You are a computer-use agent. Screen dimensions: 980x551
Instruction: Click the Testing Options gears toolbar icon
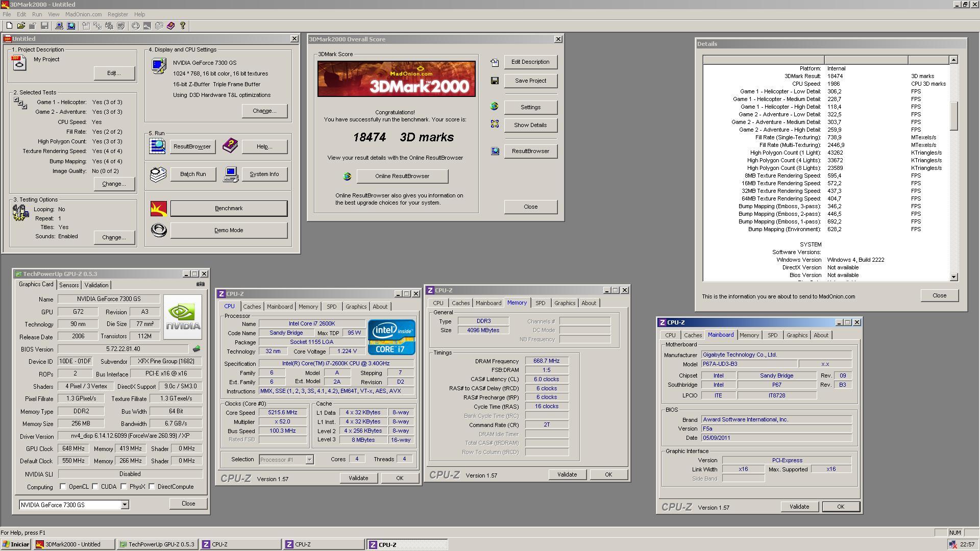109,26
